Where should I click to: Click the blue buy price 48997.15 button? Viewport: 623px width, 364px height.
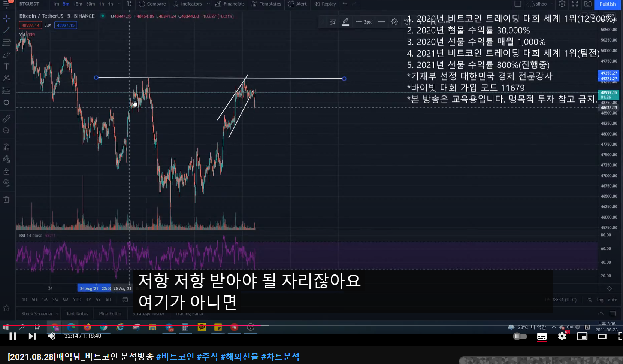point(66,25)
